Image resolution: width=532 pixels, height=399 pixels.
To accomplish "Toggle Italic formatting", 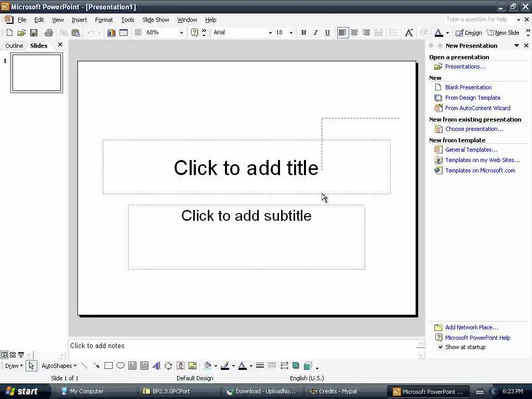I will click(x=315, y=33).
